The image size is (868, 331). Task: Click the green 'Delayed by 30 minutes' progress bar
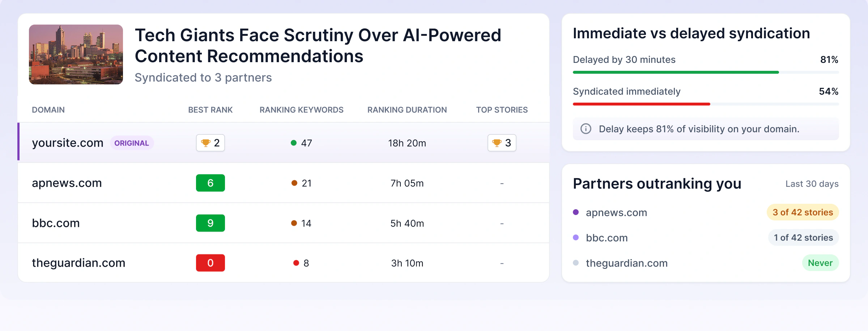[676, 72]
